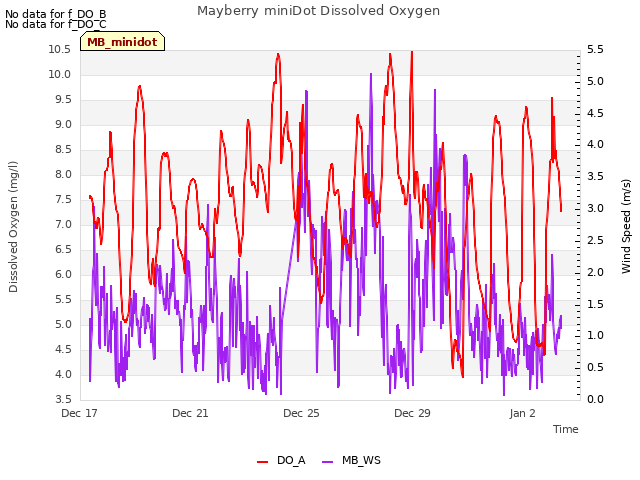
Task: Click the 6.5 left axis value
Action: point(63,249)
